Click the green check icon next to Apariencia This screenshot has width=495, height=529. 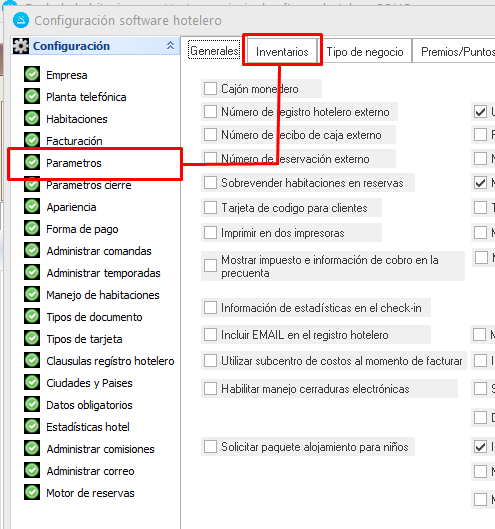pos(32,206)
